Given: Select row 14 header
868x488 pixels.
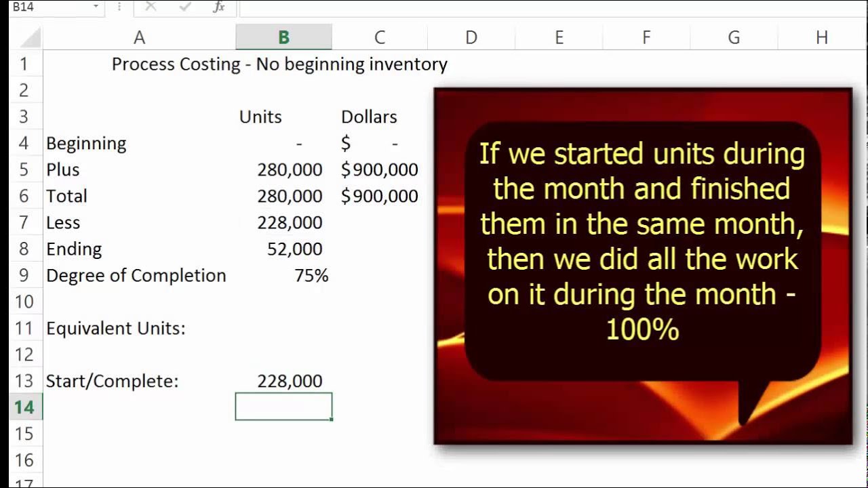Looking at the screenshot, I should 24,407.
